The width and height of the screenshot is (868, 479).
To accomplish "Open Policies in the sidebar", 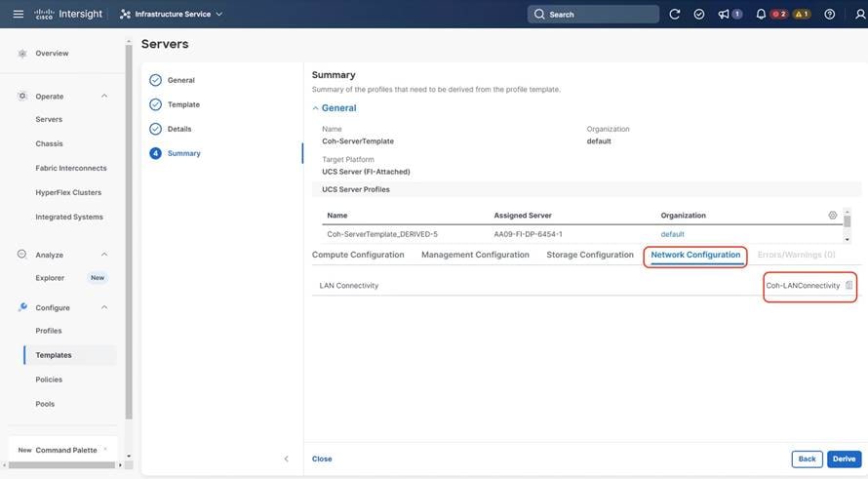I will 49,379.
